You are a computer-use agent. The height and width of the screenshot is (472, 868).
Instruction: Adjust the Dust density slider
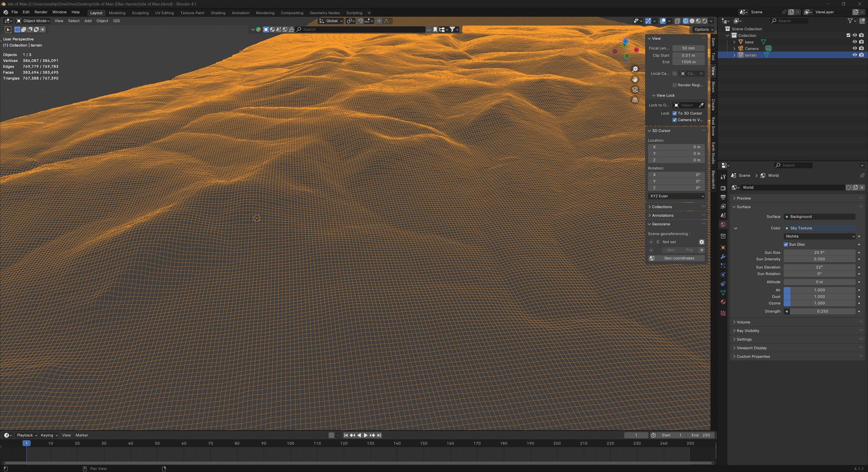coord(819,297)
